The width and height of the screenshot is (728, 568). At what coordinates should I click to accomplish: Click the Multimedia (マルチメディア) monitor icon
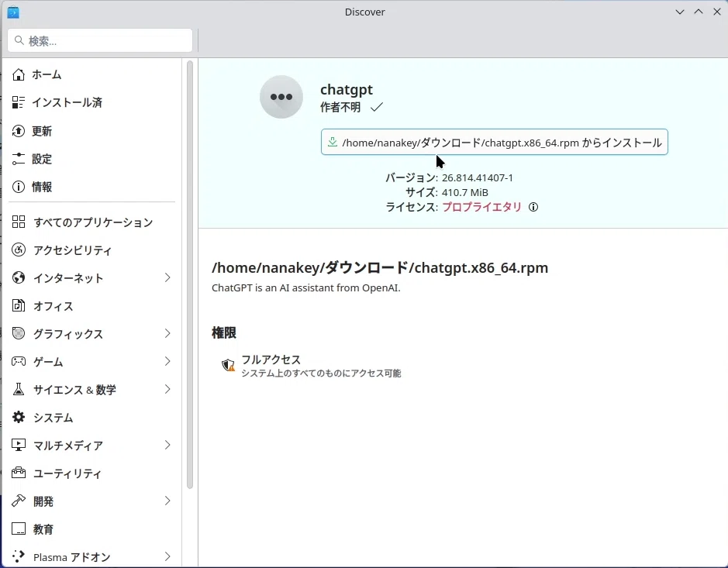tap(19, 445)
